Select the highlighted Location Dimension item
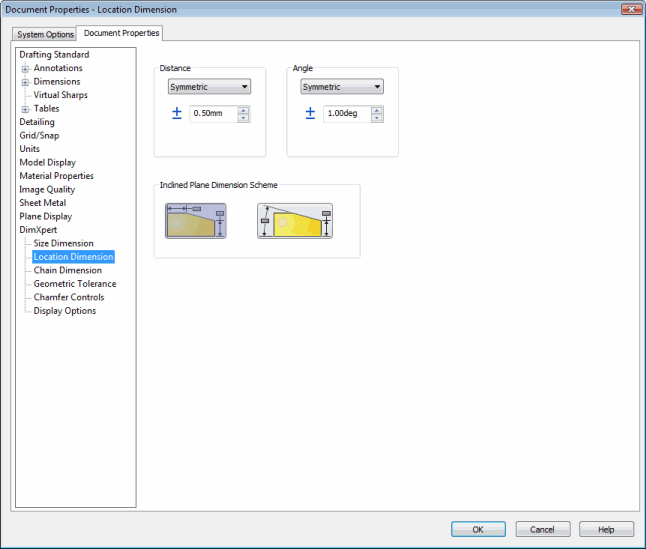The height and width of the screenshot is (549, 646). 73,257
